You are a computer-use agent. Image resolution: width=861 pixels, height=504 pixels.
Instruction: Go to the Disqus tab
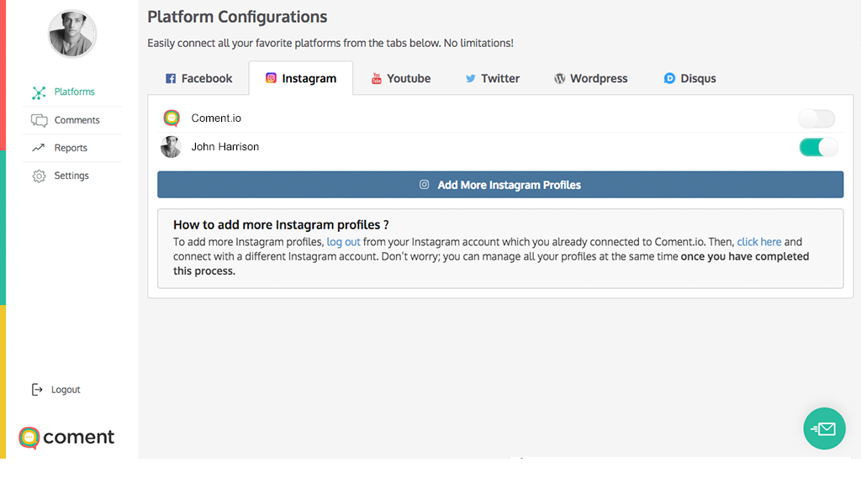689,78
